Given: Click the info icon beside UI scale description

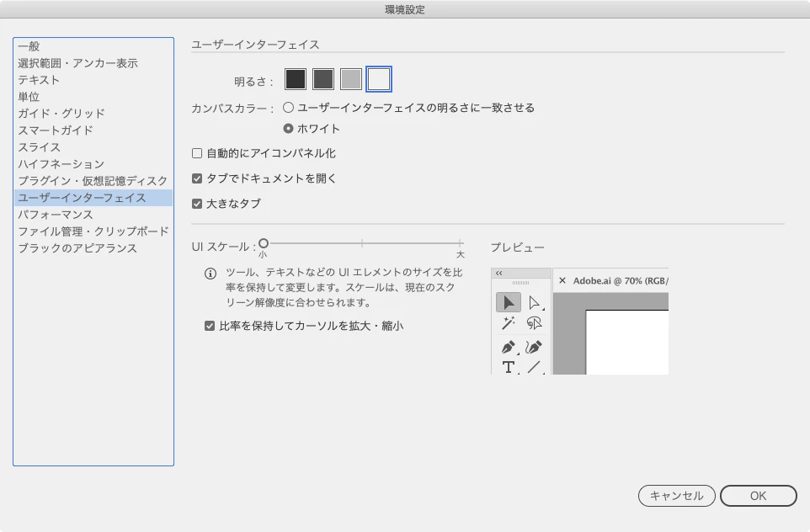Looking at the screenshot, I should pos(210,274).
